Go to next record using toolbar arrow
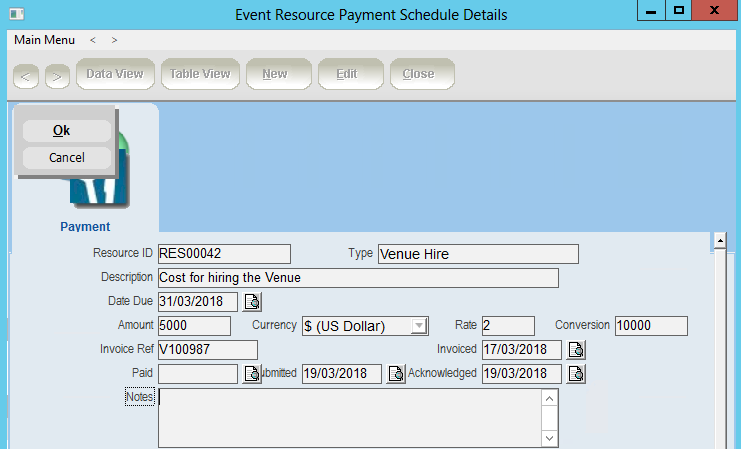The width and height of the screenshot is (741, 449). coord(57,75)
